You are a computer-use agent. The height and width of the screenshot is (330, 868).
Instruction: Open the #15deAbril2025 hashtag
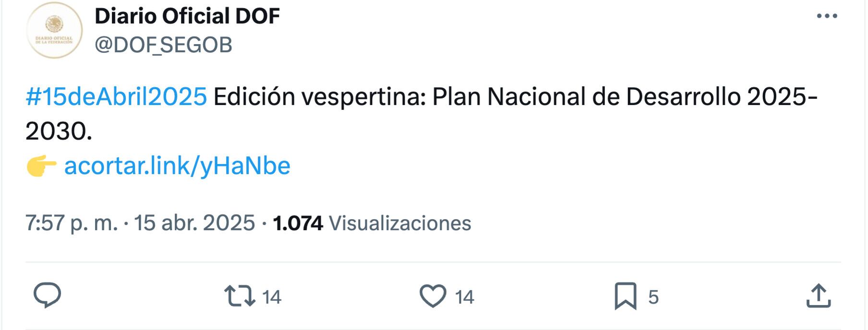pos(116,97)
